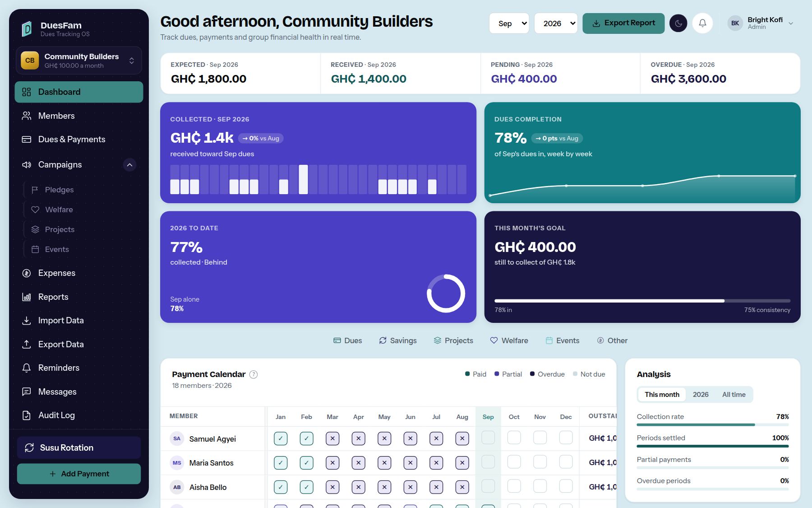Image resolution: width=812 pixels, height=508 pixels.
Task: Toggle Maria Santos's Feb paid checkbox
Action: (x=306, y=463)
